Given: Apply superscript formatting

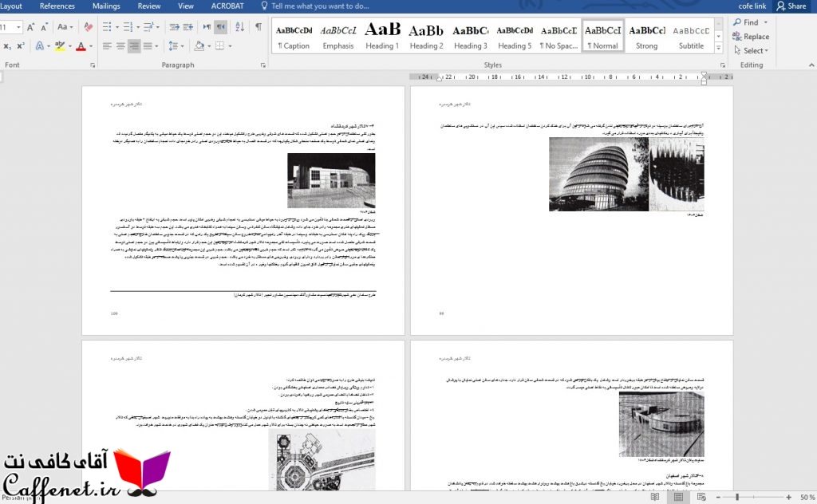Looking at the screenshot, I should [20, 46].
